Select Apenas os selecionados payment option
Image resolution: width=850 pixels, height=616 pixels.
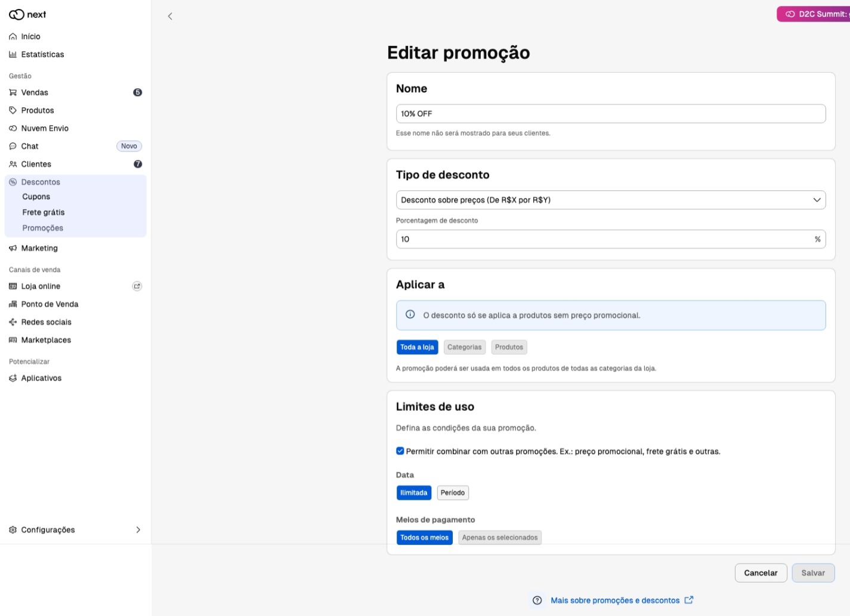[x=500, y=537]
